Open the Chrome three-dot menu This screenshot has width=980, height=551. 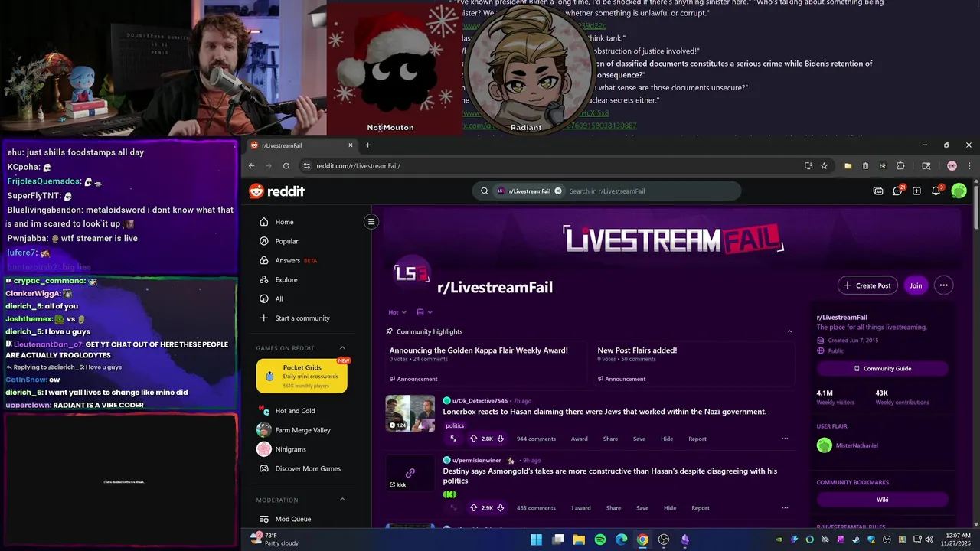pos(969,166)
